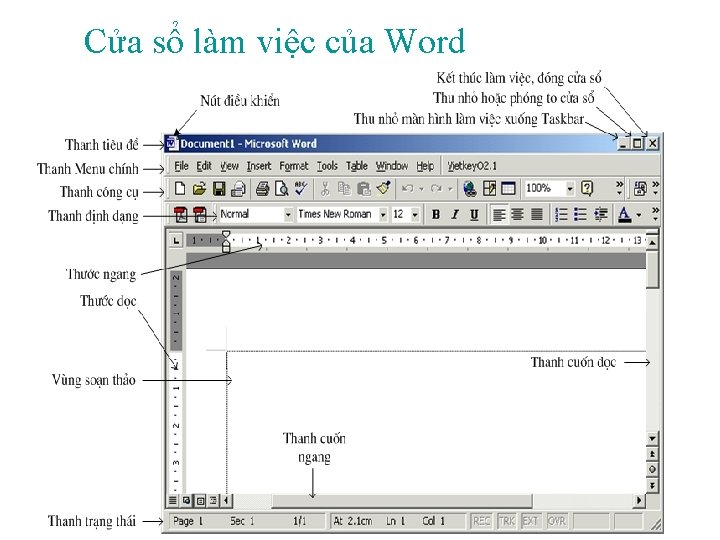Click EXT extend selection indicator

(530, 521)
